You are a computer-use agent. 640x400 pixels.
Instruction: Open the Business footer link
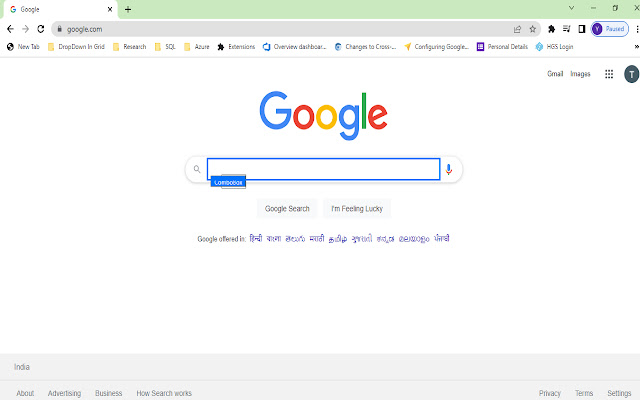[x=108, y=393]
